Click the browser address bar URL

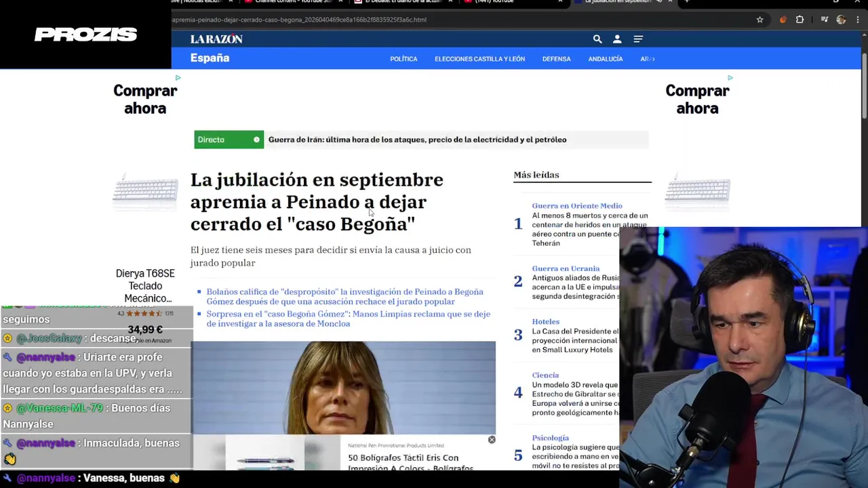point(299,20)
